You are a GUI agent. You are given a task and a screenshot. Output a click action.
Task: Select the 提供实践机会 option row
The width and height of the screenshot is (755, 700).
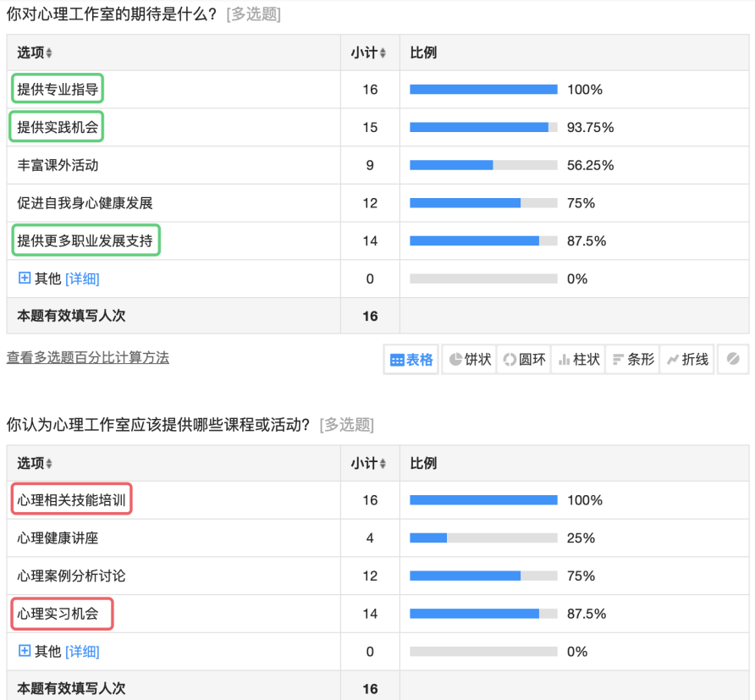[58, 128]
